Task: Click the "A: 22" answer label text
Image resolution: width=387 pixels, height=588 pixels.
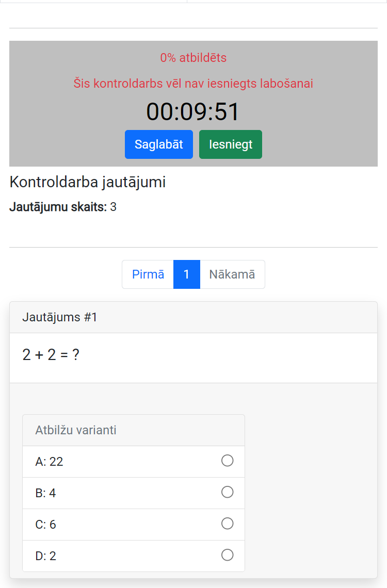Action: pos(49,462)
